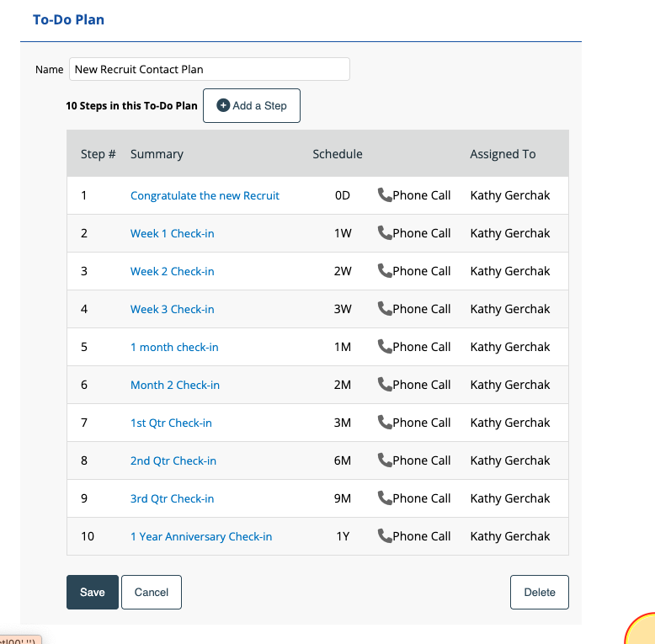The width and height of the screenshot is (655, 644).
Task: Click the Schedule column header
Action: 337,154
